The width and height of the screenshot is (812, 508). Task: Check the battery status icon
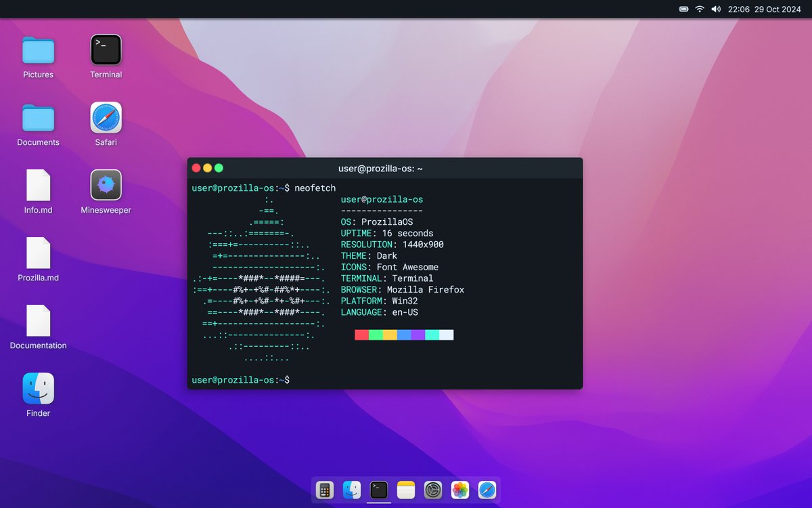point(683,9)
